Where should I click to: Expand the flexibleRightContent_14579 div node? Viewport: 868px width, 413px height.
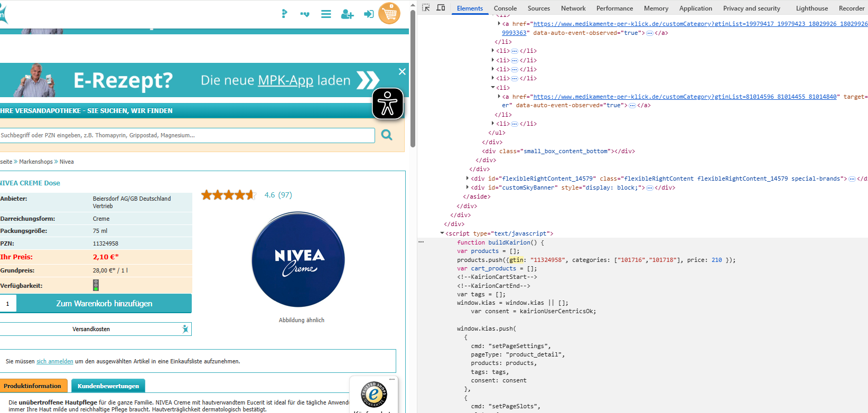tap(468, 178)
